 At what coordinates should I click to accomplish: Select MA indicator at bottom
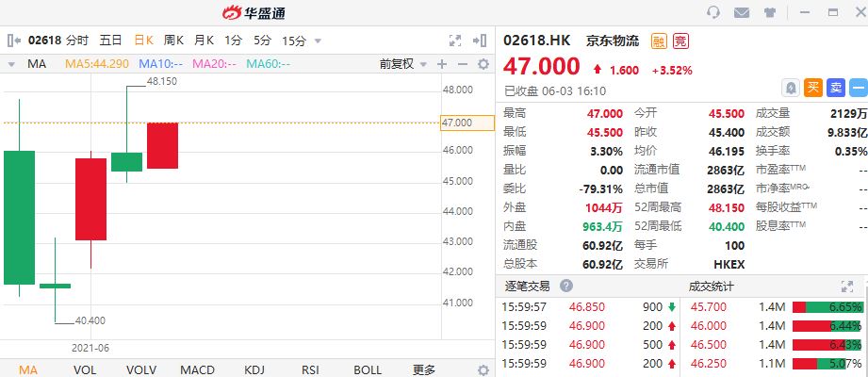pyautogui.click(x=28, y=369)
